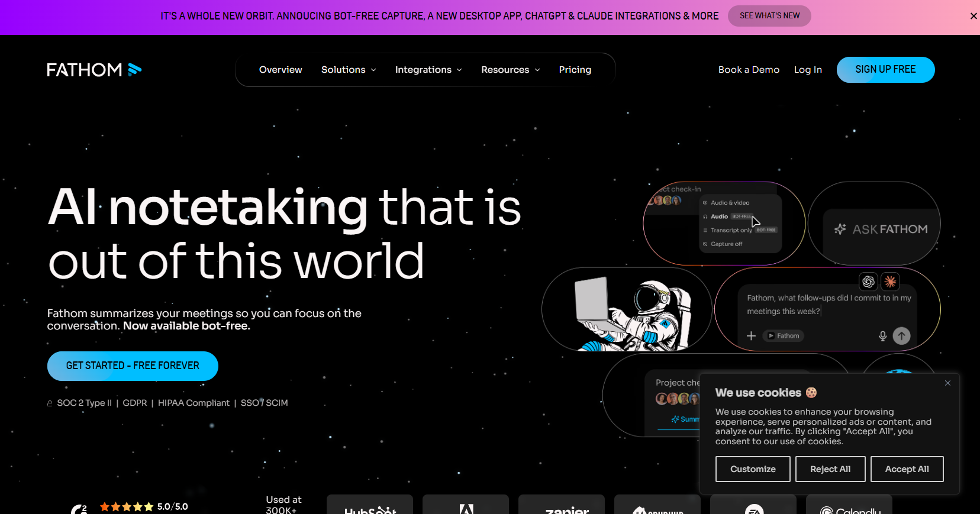980x514 pixels.
Task: Click the "HIPAA Compliant" text
Action: coord(194,403)
